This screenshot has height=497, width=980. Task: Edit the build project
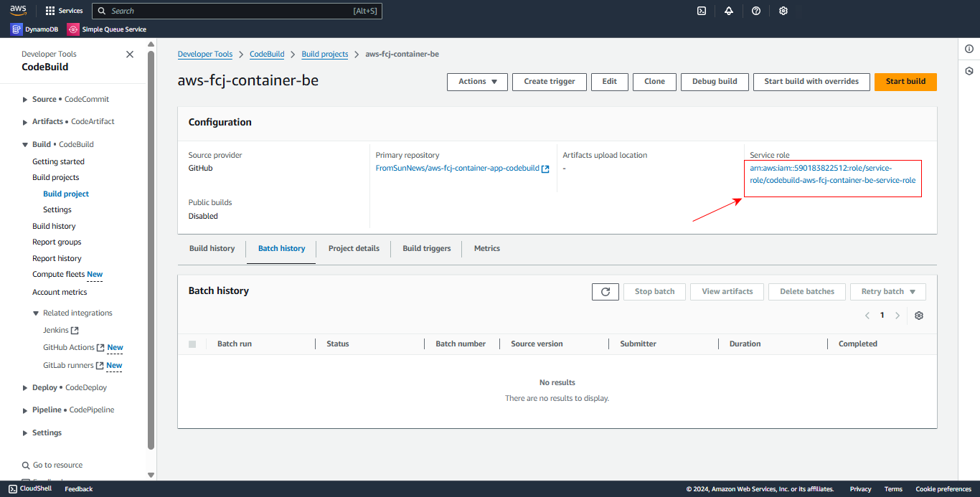click(x=610, y=82)
